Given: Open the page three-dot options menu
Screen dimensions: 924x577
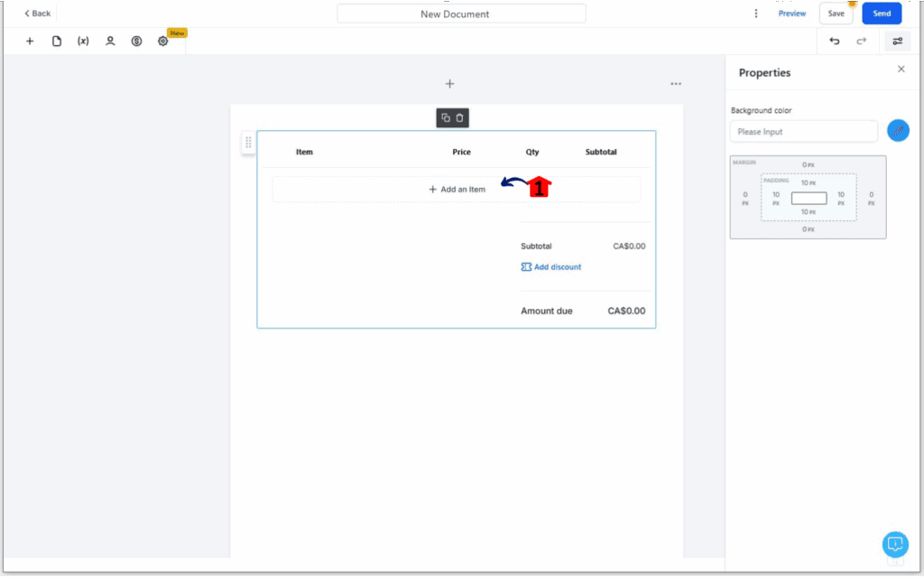Looking at the screenshot, I should [x=676, y=84].
